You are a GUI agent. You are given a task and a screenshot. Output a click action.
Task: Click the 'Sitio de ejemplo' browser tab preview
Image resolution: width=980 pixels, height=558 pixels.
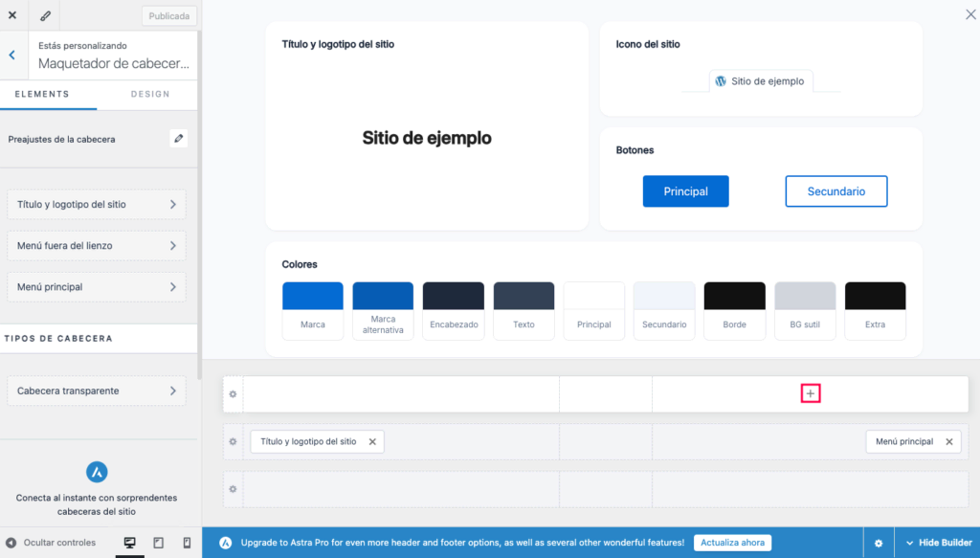pos(761,81)
